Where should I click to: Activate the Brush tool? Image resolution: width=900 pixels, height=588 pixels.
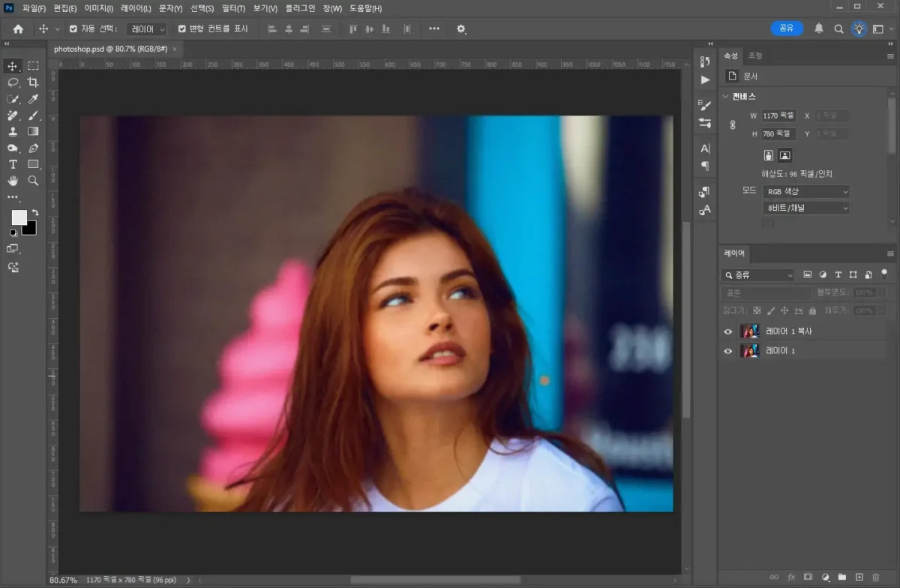pos(33,116)
